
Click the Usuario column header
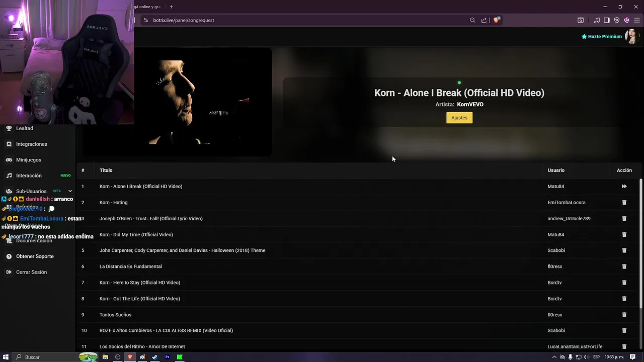(556, 170)
